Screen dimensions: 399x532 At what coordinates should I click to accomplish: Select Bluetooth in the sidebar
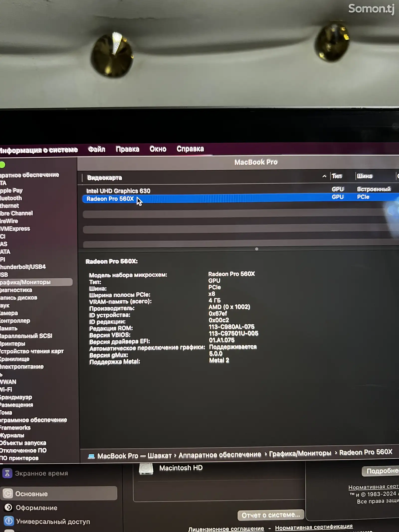pos(11,198)
